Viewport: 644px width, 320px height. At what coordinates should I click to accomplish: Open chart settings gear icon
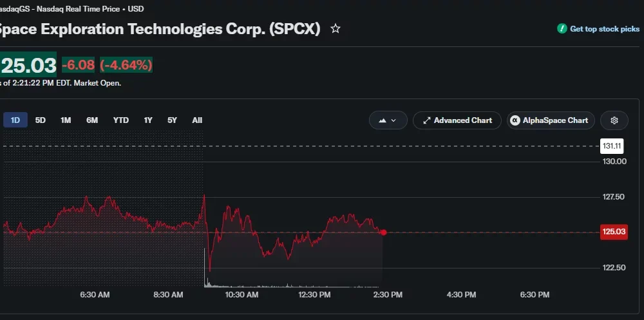click(614, 120)
